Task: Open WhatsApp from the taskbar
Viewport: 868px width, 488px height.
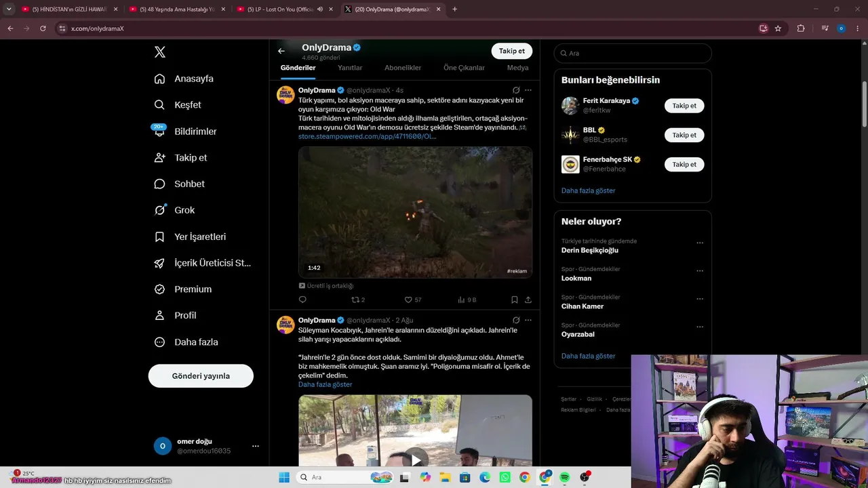Action: pos(505,477)
